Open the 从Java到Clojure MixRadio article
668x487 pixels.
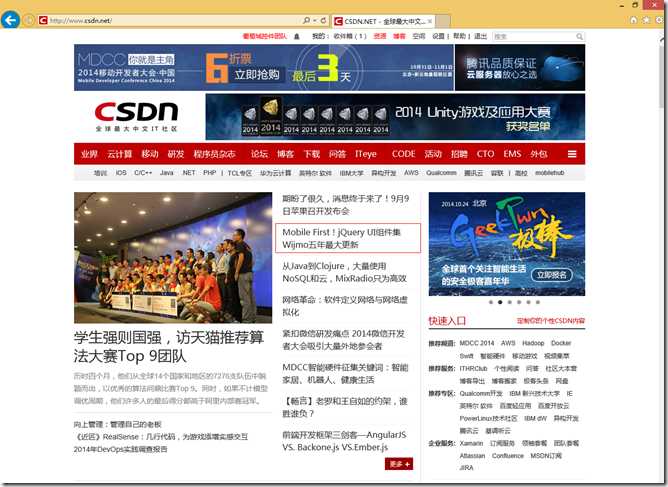(345, 272)
